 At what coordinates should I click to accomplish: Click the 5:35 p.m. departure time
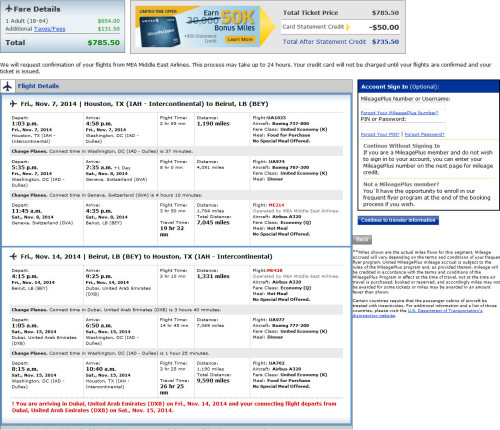pos(25,167)
